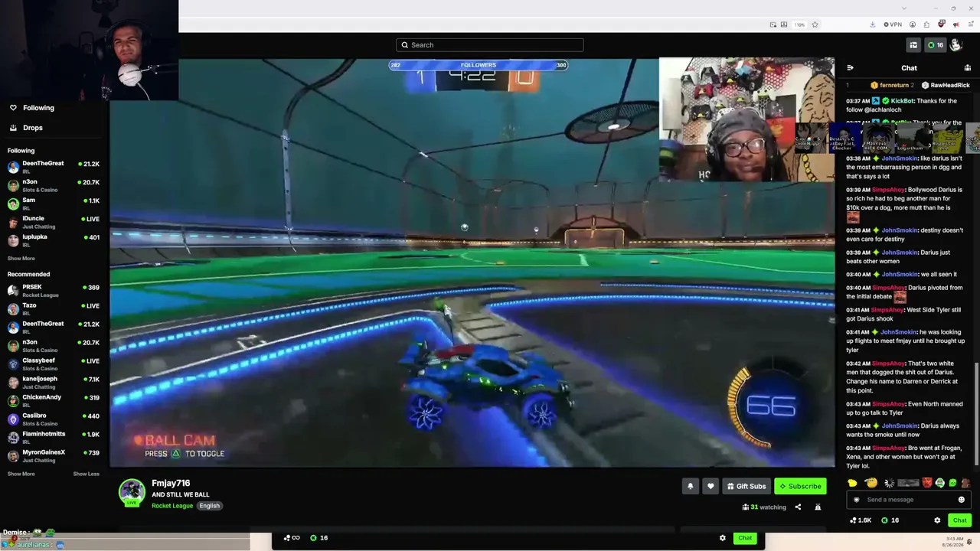980x551 pixels.
Task: Click the Kick coins 16 counter below chat
Action: coord(890,520)
